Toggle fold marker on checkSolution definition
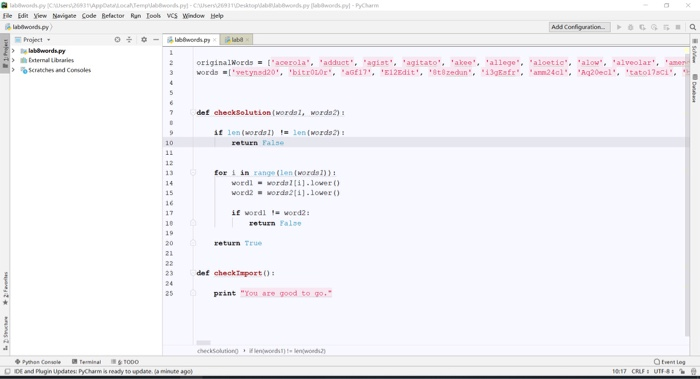This screenshot has width=700, height=379. (x=193, y=112)
